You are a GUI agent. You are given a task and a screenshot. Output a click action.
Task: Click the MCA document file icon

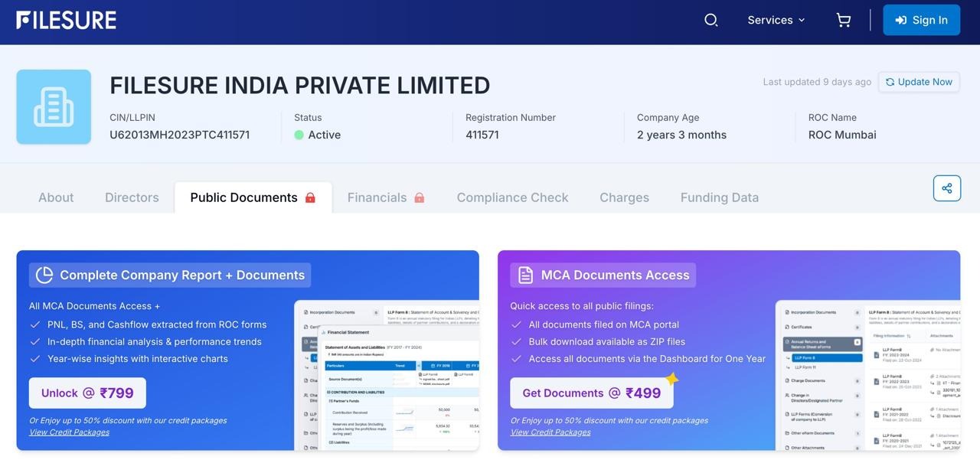coord(525,275)
